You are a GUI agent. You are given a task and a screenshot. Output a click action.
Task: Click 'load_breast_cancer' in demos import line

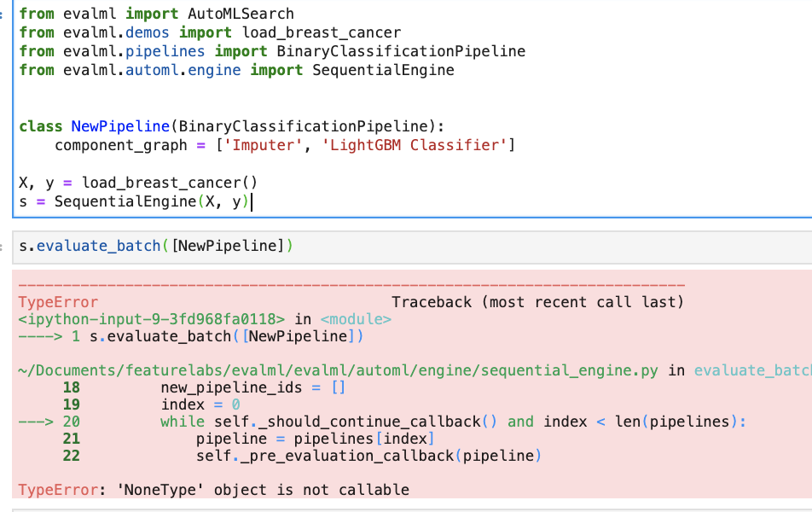[322, 32]
